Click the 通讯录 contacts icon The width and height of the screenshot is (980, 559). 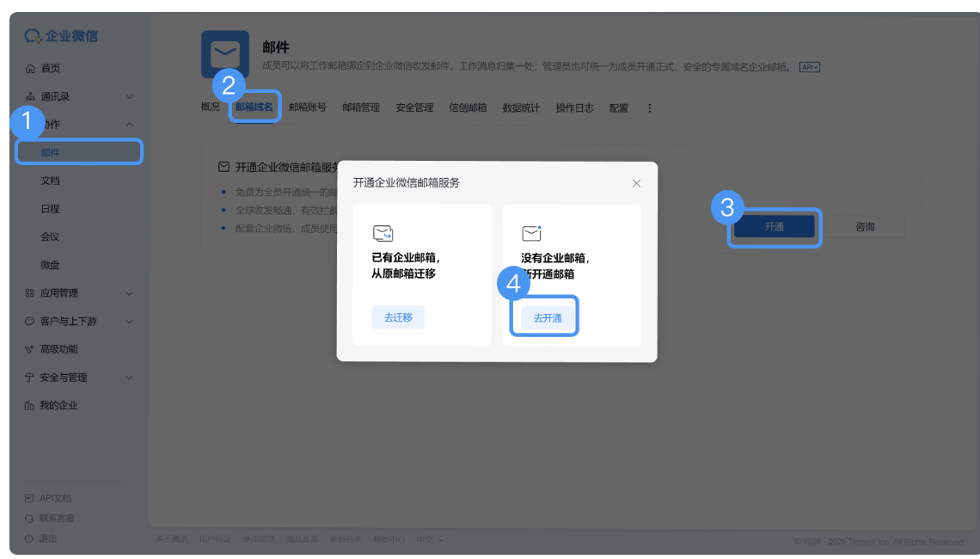30,96
